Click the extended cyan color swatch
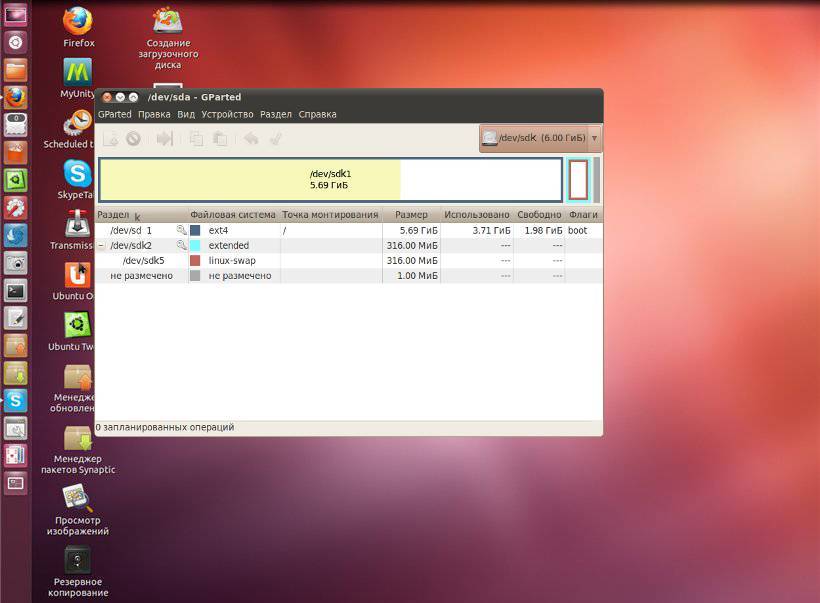Screen dimensions: 820x603 195,245
